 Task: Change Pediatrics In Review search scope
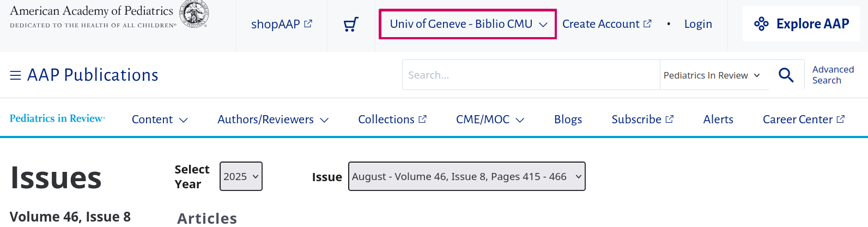pyautogui.click(x=711, y=75)
